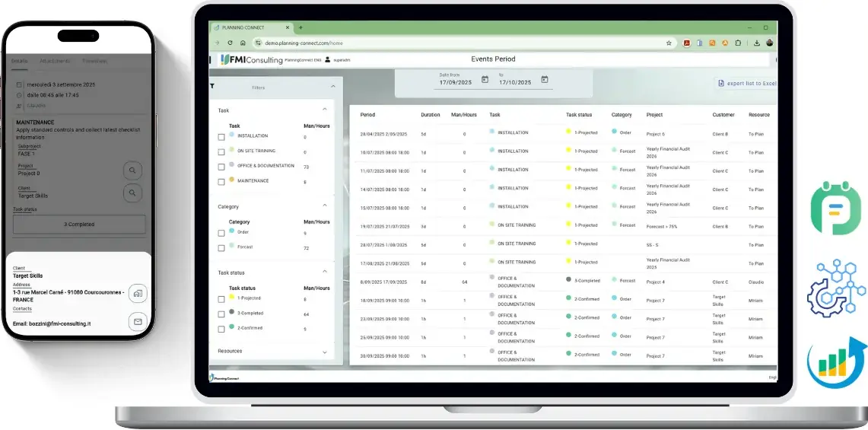
Task: Close the PLANNING-CONNECT browser tab
Action: coord(288,27)
